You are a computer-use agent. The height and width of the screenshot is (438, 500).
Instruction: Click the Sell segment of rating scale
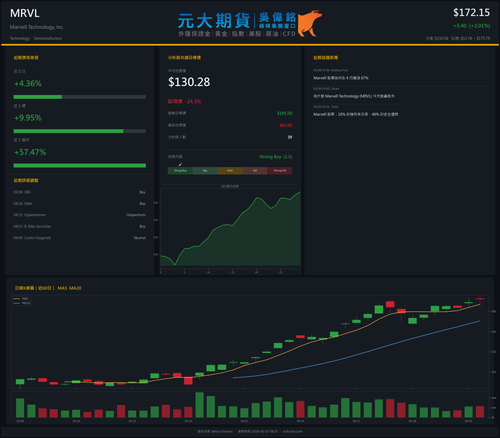[255, 171]
